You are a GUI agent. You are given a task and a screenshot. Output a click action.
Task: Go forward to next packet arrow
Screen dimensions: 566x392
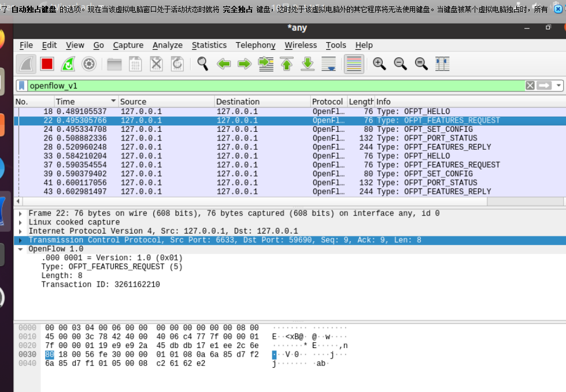[x=245, y=64]
